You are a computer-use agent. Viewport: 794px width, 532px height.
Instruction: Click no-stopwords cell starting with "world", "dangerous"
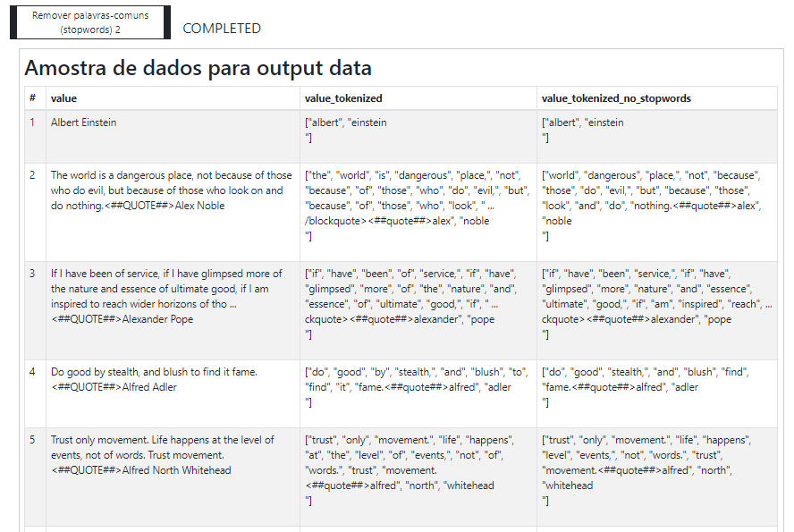coord(657,212)
